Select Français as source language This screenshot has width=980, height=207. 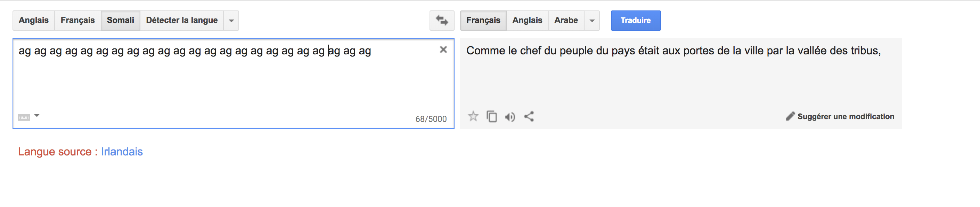point(77,21)
